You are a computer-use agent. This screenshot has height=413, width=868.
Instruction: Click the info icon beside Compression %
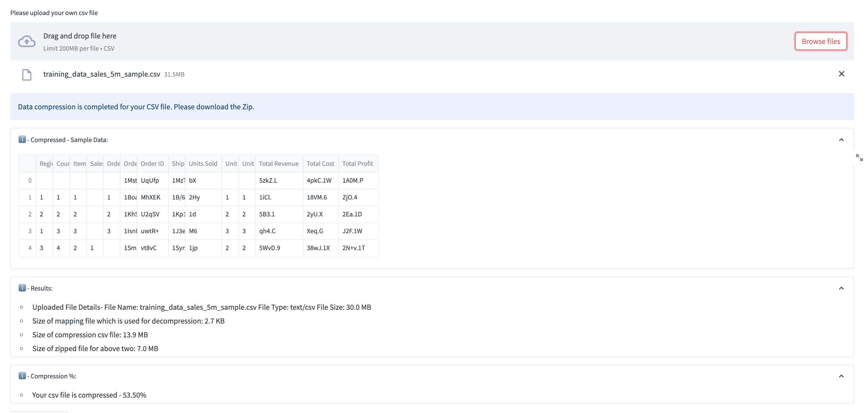point(22,375)
